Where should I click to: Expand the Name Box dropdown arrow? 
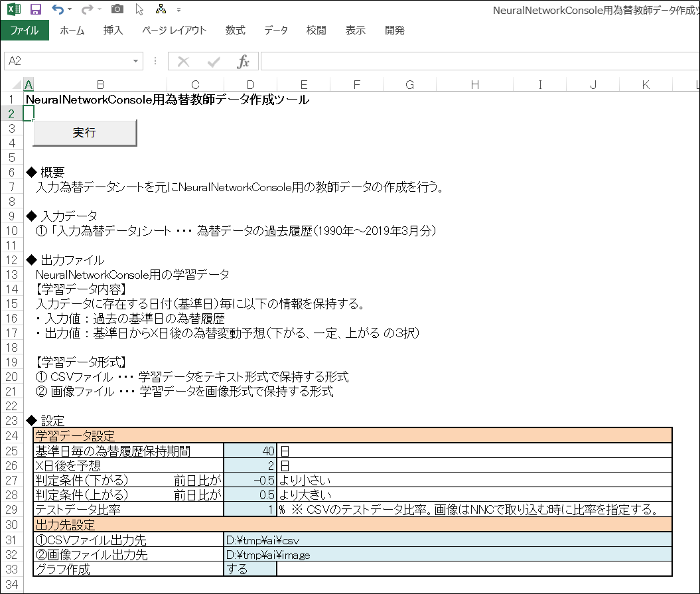(136, 61)
